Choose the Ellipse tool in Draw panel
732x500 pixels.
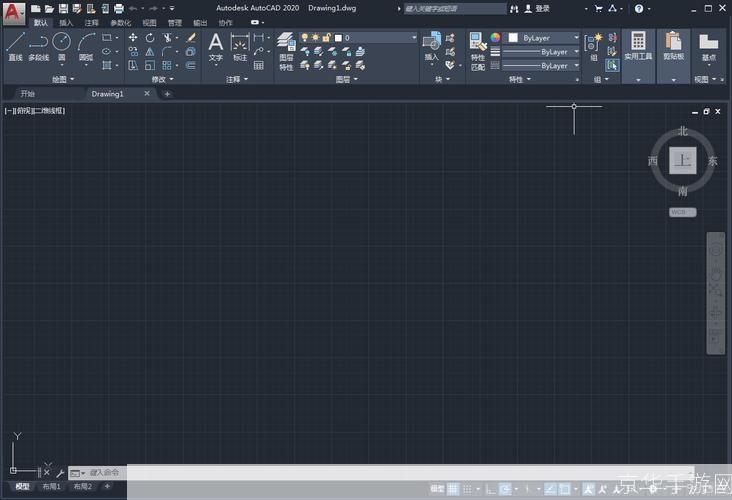pos(107,51)
